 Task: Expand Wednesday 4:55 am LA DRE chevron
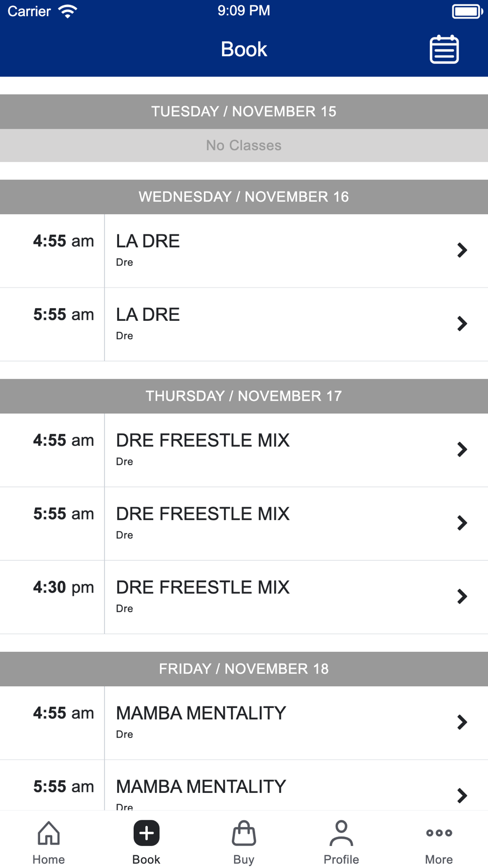pos(462,250)
